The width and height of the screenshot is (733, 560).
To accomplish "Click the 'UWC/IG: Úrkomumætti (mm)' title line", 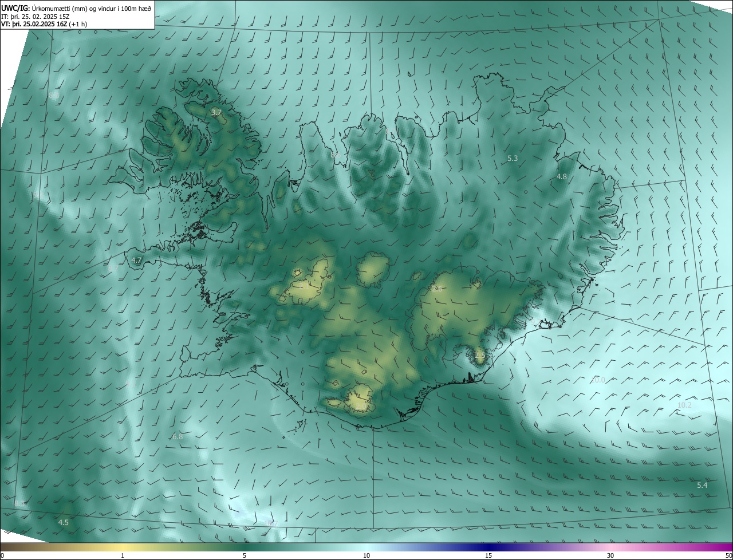I will (76, 8).
